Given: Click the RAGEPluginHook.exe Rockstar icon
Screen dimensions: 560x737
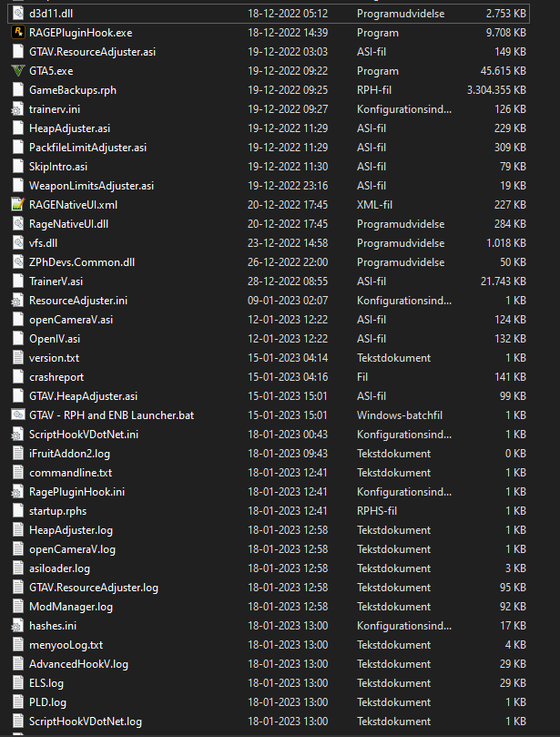Looking at the screenshot, I should pos(17,33).
